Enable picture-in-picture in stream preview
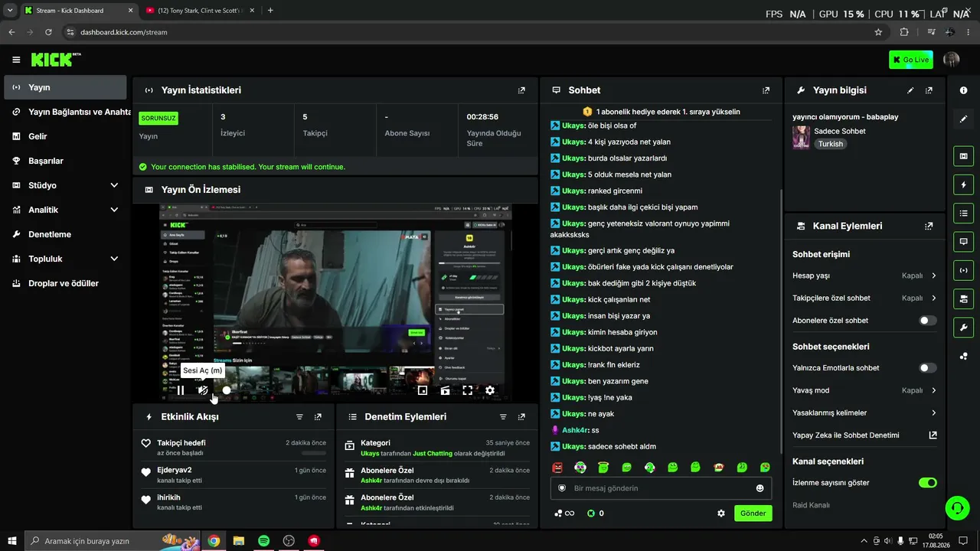Viewport: 980px width, 551px height. 423,390
